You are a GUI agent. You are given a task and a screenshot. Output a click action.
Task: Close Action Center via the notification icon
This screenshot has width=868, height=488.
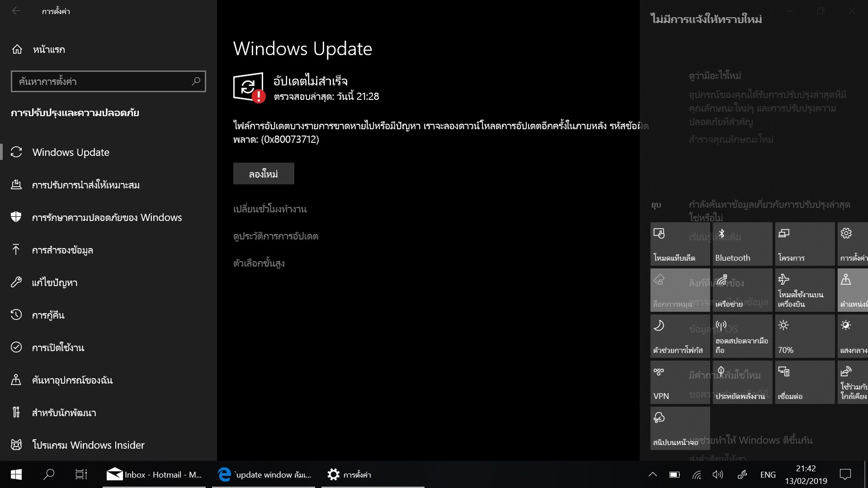tap(845, 474)
